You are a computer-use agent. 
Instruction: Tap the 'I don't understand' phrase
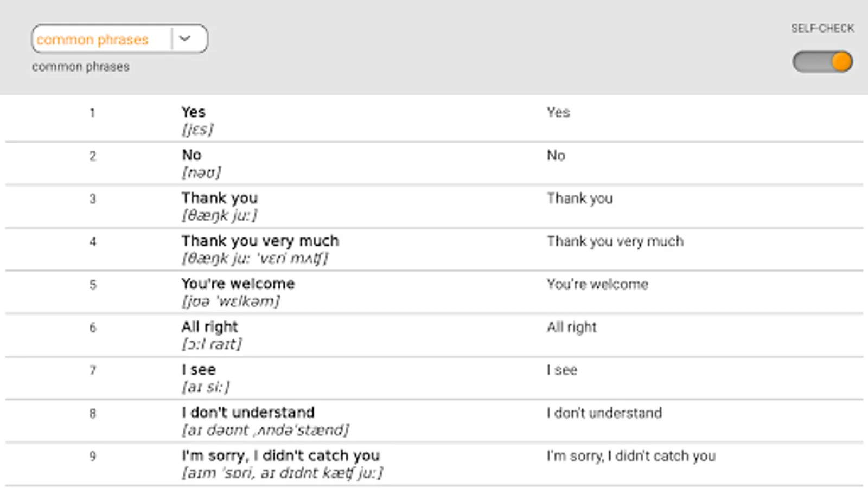tap(248, 413)
